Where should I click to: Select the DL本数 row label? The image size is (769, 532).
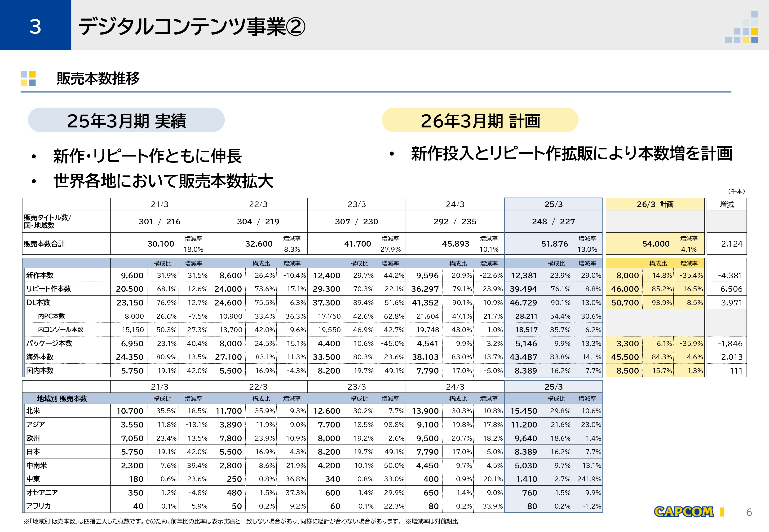coord(38,302)
